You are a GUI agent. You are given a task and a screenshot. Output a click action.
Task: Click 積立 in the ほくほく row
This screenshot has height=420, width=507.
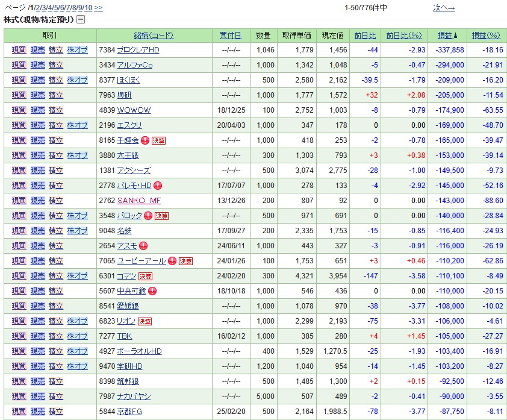55,80
